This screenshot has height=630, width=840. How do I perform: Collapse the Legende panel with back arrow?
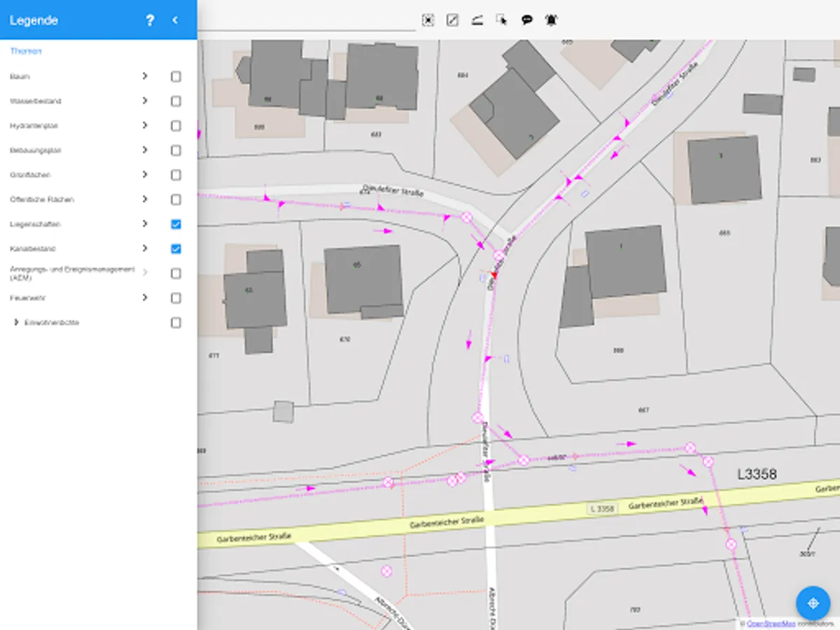175,20
